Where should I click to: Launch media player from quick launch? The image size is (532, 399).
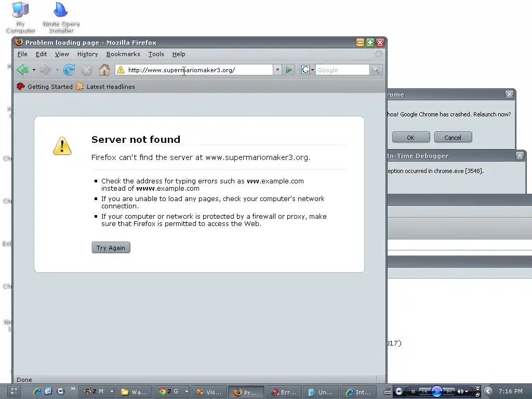click(x=60, y=392)
